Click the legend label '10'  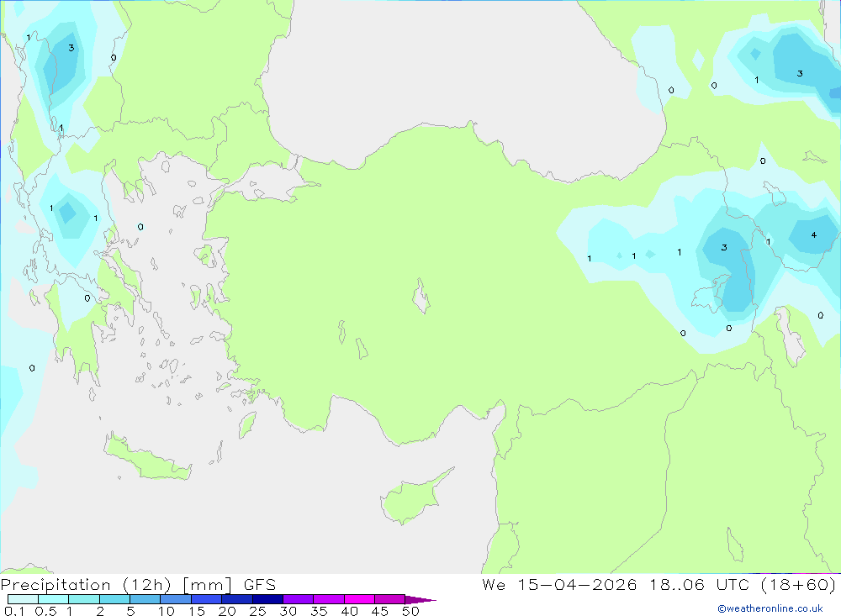tap(167, 611)
